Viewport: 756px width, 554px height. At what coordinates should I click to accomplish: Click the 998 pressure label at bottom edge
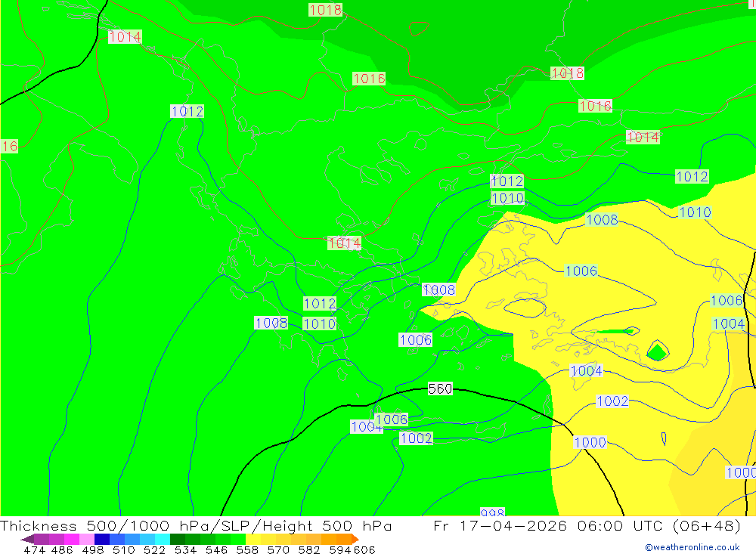[x=492, y=512]
